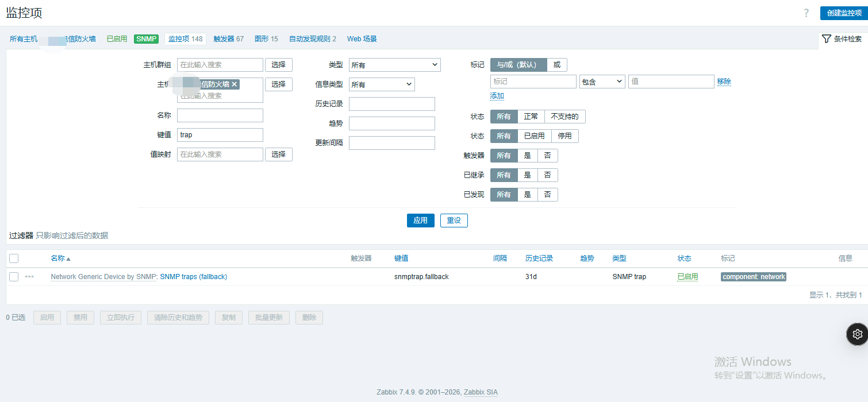Open Network Generic Device by SNMP template link
The height and width of the screenshot is (402, 868).
point(103,277)
